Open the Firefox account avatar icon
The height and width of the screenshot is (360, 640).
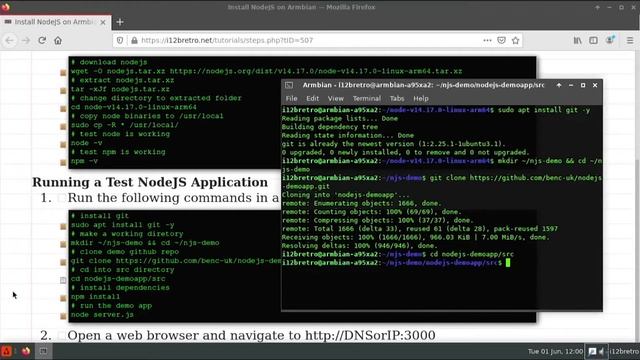pyautogui.click(x=610, y=40)
